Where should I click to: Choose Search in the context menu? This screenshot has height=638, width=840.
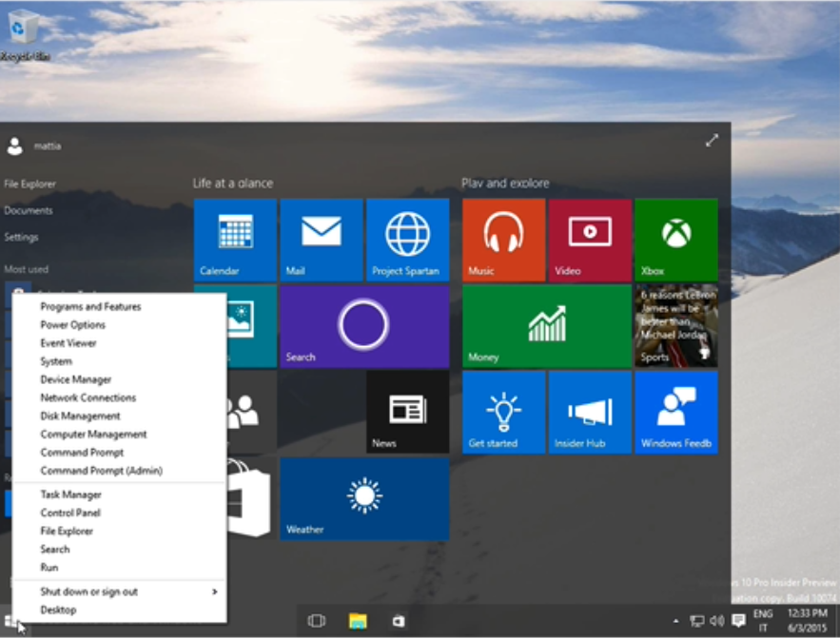[x=118, y=550]
